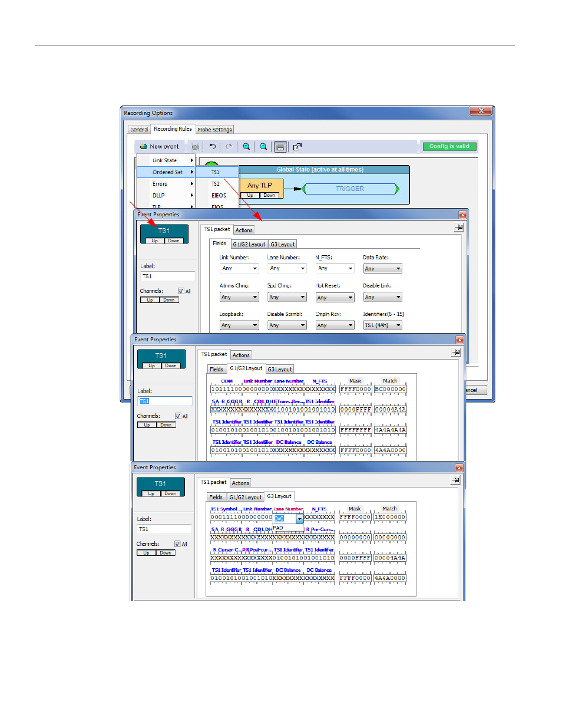Open G1/G2 Layout tab in G3 Layout panel

point(245,498)
